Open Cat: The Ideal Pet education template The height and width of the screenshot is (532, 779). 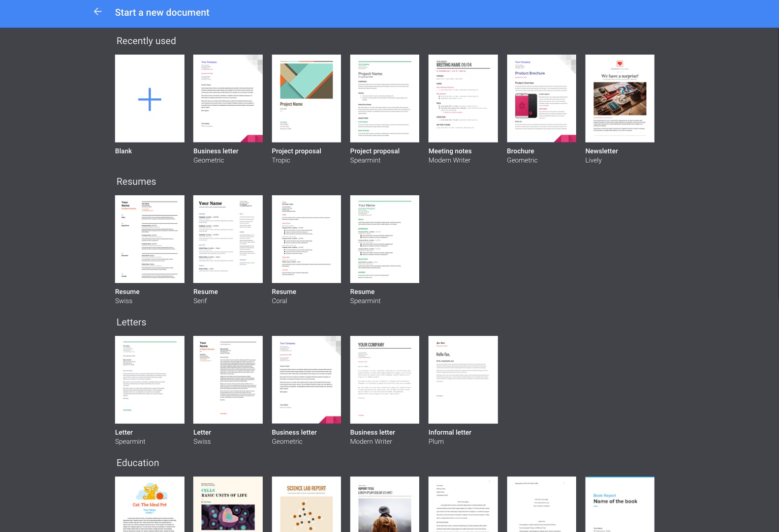click(x=150, y=504)
